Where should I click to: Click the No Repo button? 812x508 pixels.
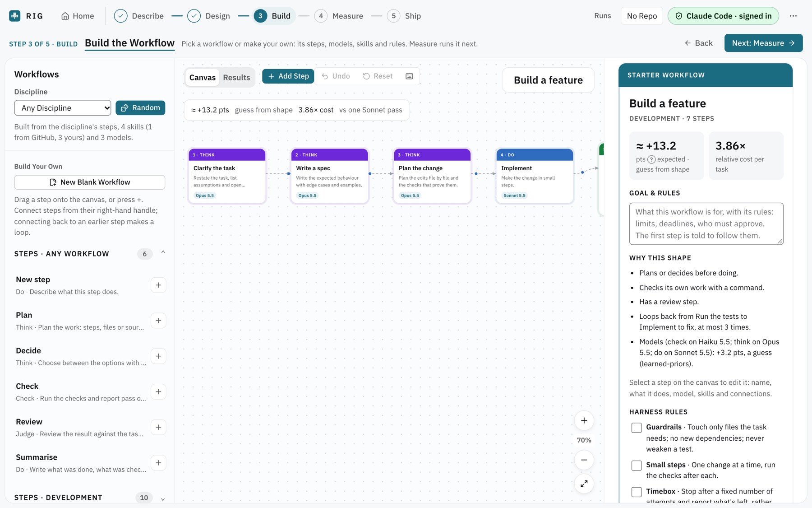pos(641,16)
